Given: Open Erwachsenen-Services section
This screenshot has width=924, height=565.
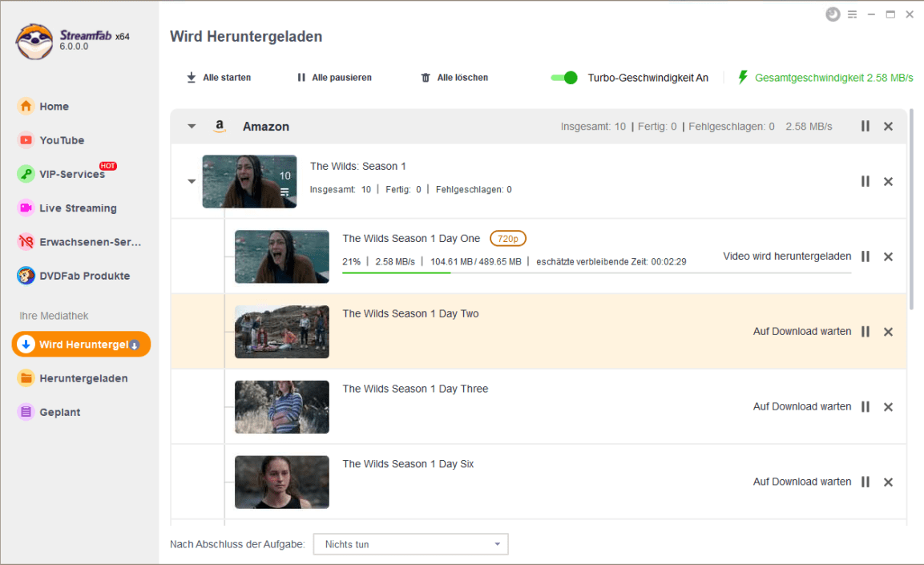Looking at the screenshot, I should tap(91, 241).
